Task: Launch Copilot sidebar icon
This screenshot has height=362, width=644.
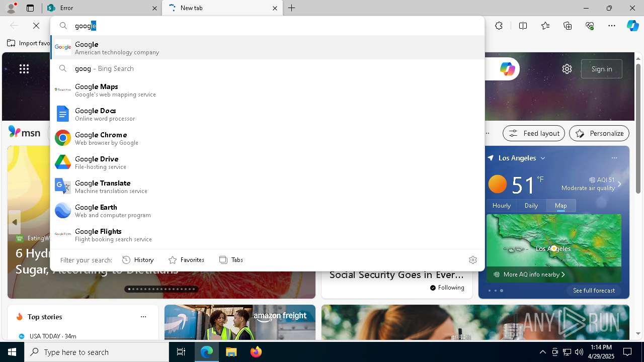Action: (x=632, y=26)
